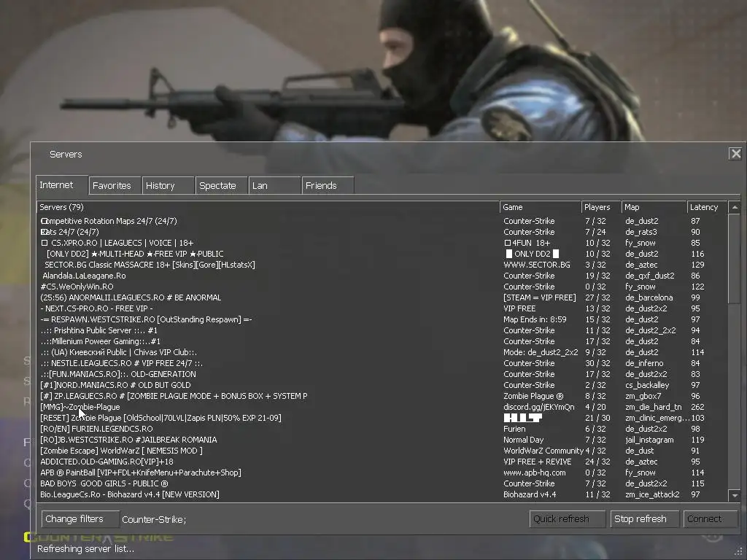Select JB.WESTCSTRIKE.RO Jailbreak Romania server

coord(382,440)
